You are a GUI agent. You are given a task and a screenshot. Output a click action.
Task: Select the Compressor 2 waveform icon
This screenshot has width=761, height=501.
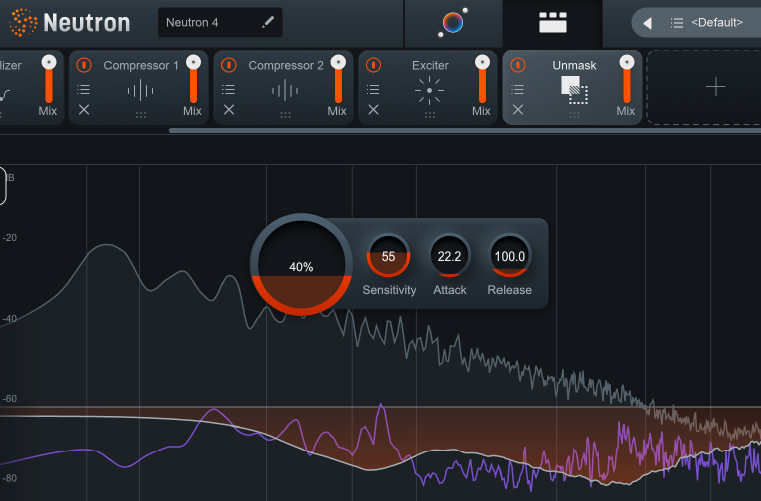coord(285,90)
